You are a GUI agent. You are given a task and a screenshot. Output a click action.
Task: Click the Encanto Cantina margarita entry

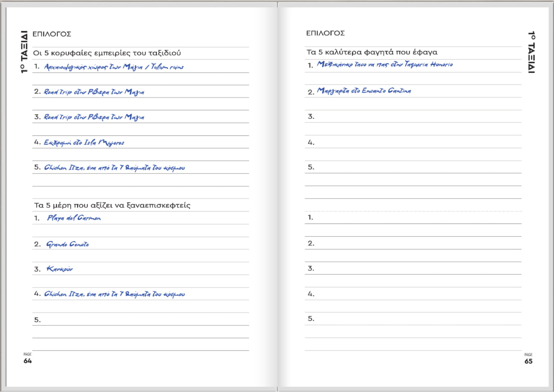[364, 91]
